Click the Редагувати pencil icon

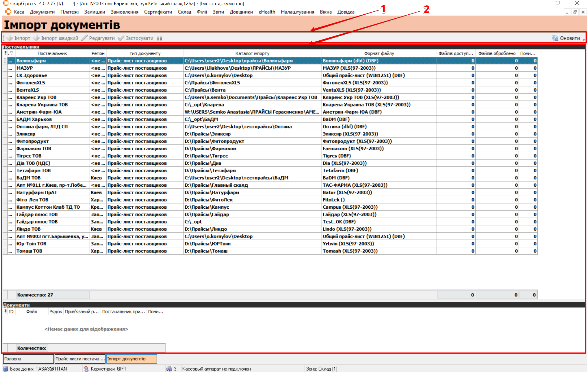(x=85, y=38)
